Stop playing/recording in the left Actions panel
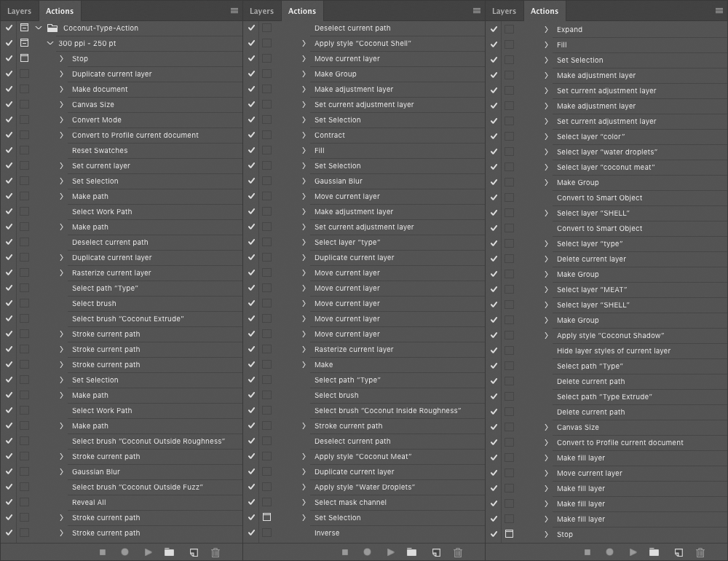 (103, 552)
